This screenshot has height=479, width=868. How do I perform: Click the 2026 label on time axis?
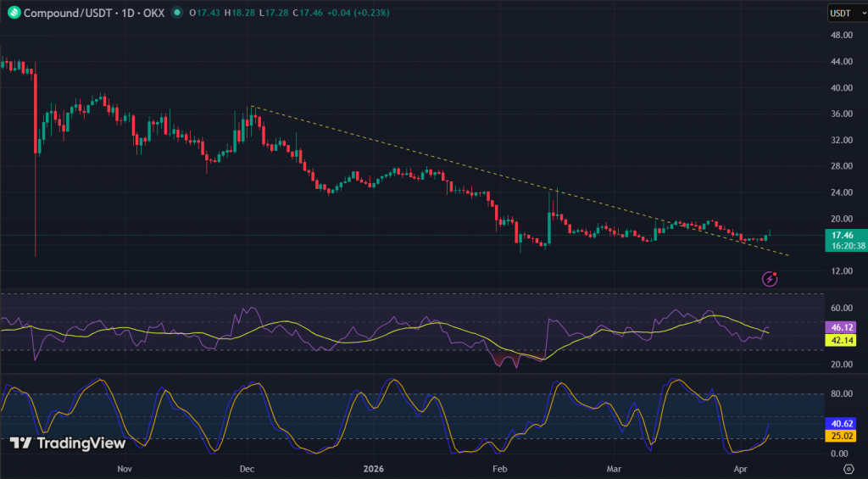pos(374,468)
